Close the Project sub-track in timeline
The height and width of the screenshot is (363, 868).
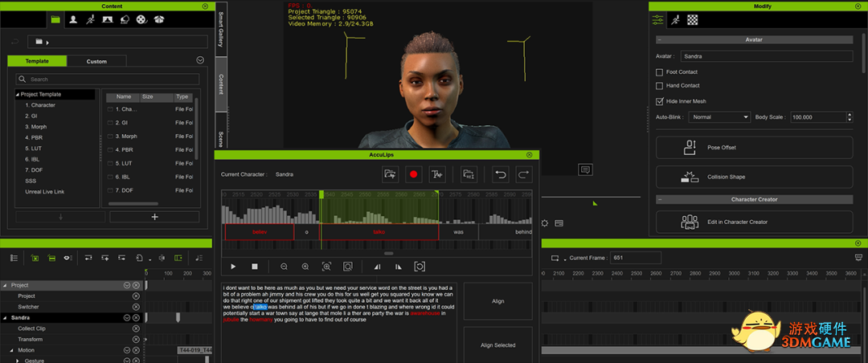tap(136, 296)
